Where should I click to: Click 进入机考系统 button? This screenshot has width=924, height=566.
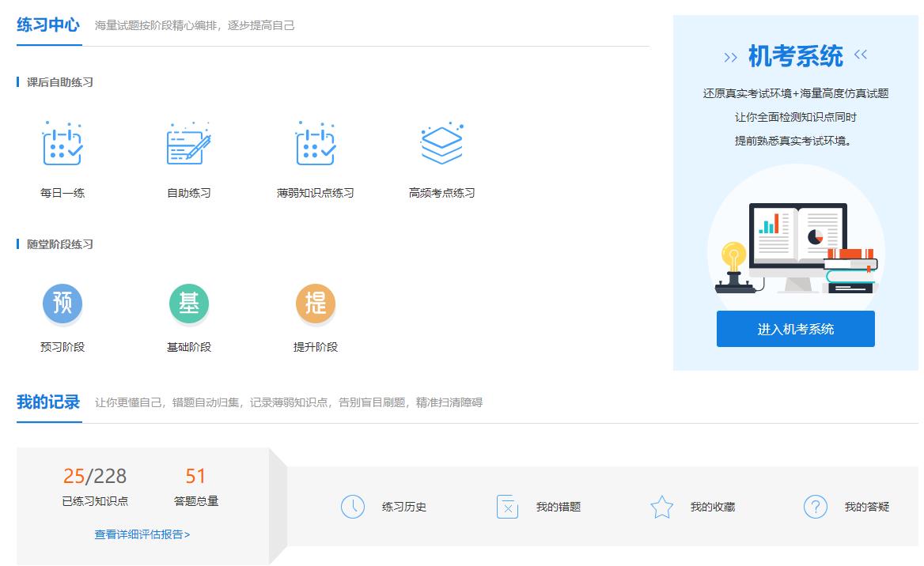795,330
